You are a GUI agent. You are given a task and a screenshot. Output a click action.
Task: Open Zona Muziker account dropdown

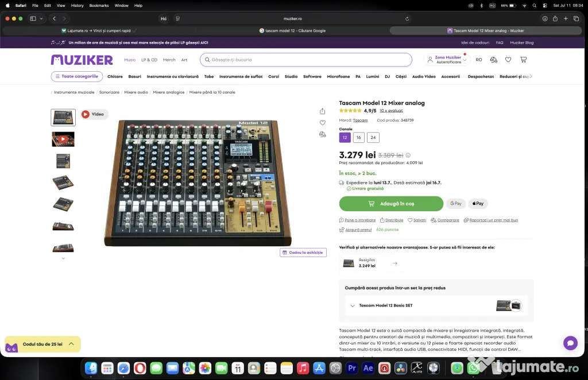click(x=447, y=60)
